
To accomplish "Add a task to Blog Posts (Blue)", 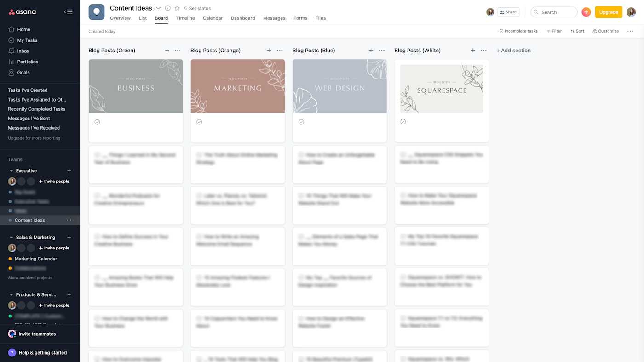I will coord(371,51).
